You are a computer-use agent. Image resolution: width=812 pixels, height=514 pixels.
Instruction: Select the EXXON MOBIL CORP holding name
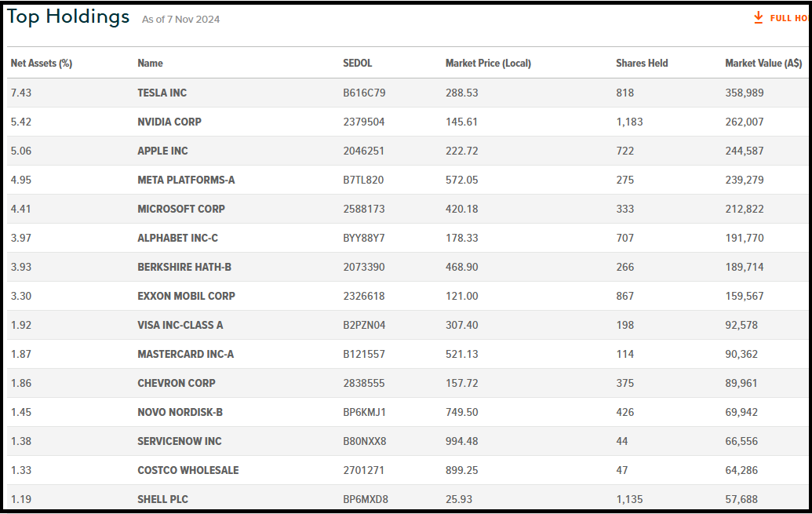point(187,296)
